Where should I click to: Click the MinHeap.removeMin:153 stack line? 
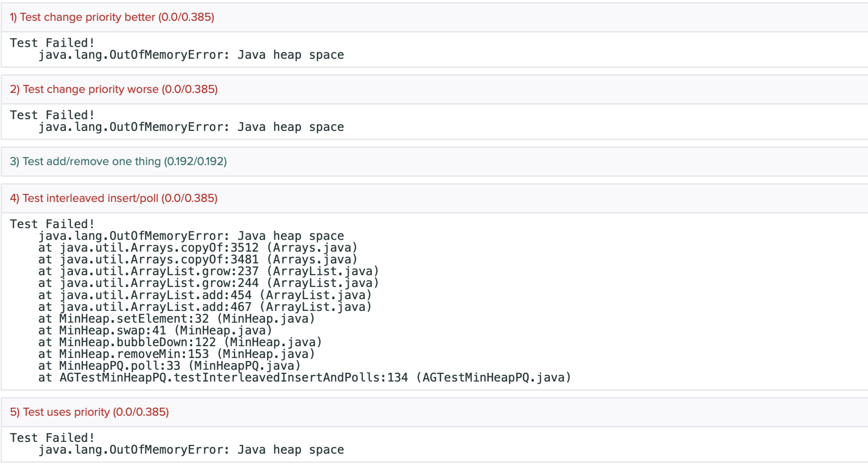point(176,354)
